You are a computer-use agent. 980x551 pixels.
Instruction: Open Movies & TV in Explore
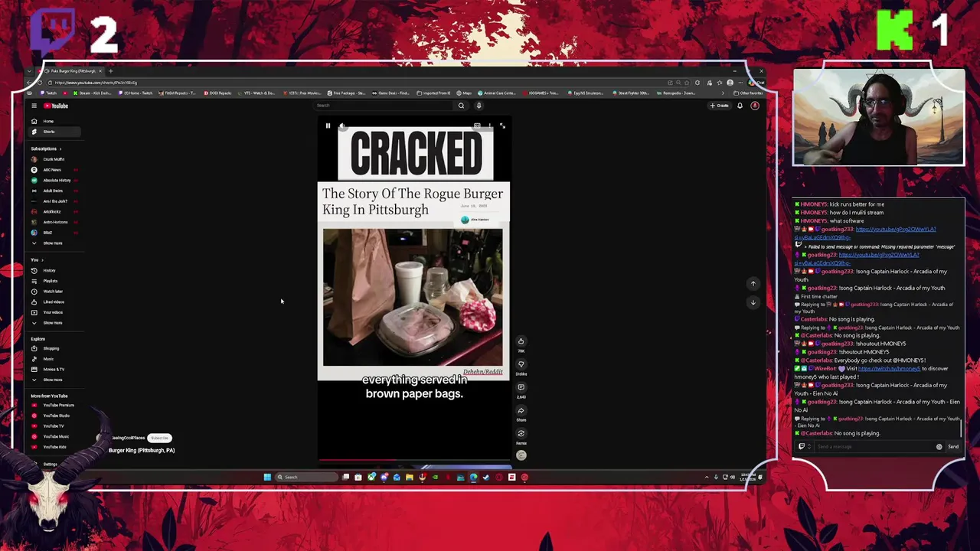click(54, 370)
